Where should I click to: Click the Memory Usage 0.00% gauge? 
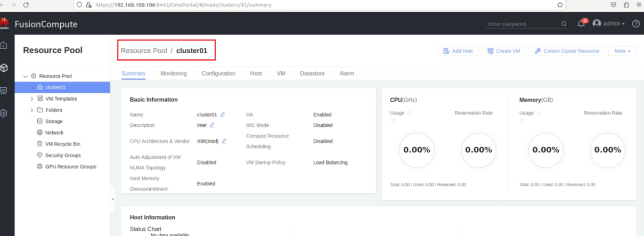pos(546,150)
